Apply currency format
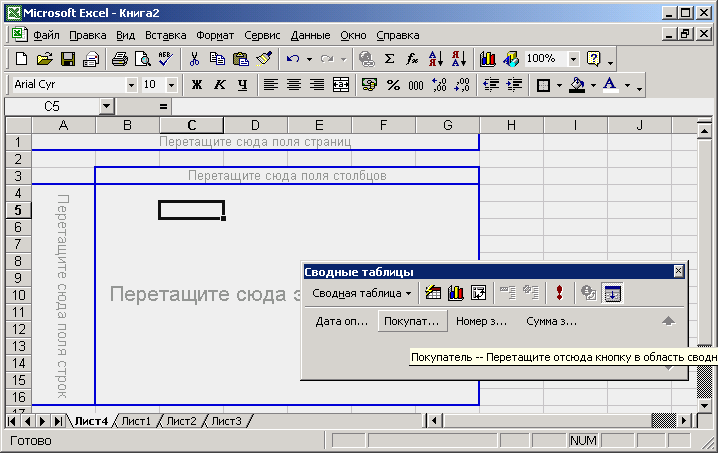The width and height of the screenshot is (718, 453). 370,85
